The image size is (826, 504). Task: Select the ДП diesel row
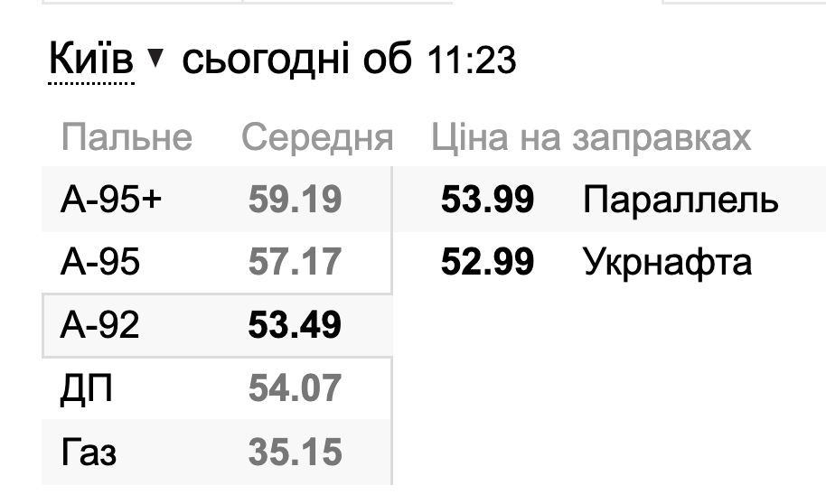pyautogui.click(x=217, y=388)
